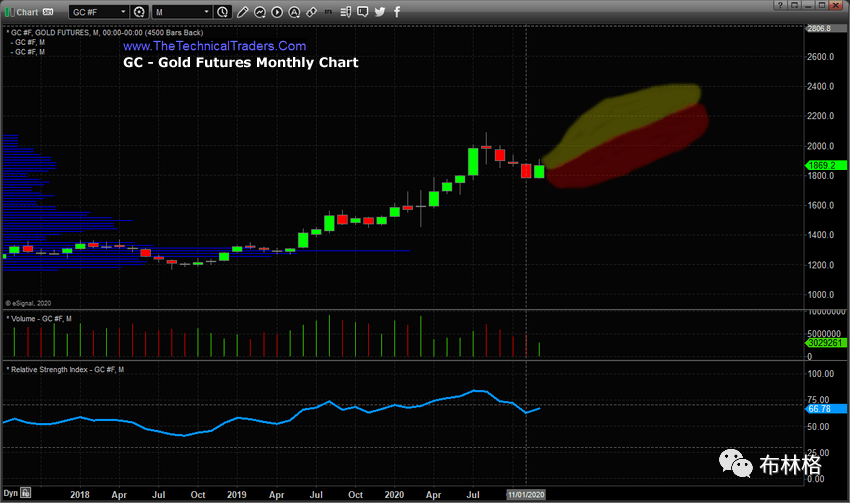Click the symbol settings gear icon
850x503 pixels.
pos(139,12)
